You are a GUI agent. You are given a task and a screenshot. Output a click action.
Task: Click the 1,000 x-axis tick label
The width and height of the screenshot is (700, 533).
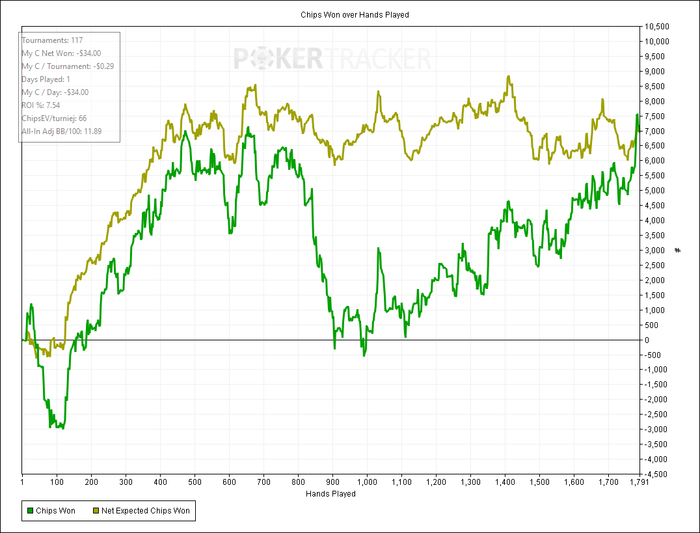pos(367,482)
